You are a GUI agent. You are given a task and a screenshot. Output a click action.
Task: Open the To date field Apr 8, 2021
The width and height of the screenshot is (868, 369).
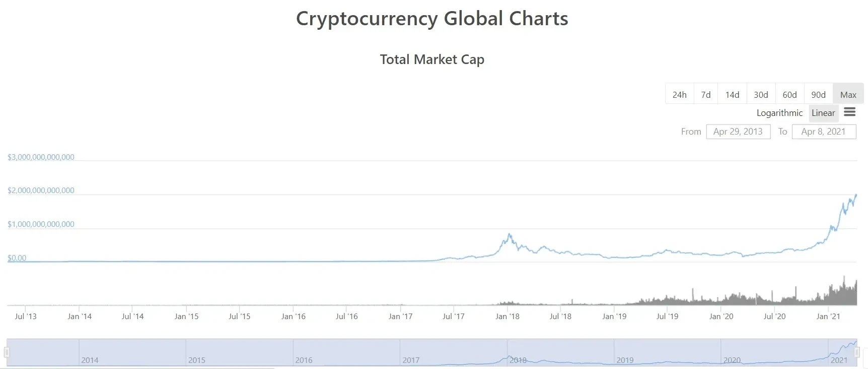pyautogui.click(x=824, y=132)
